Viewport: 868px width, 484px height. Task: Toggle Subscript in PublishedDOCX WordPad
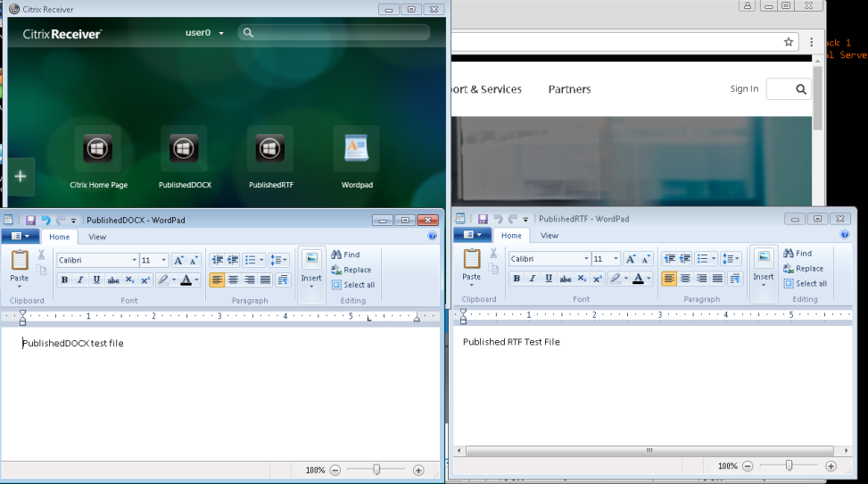[129, 280]
